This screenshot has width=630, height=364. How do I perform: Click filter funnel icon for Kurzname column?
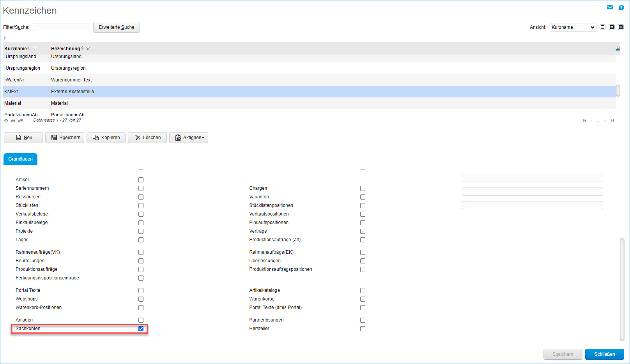click(x=35, y=48)
